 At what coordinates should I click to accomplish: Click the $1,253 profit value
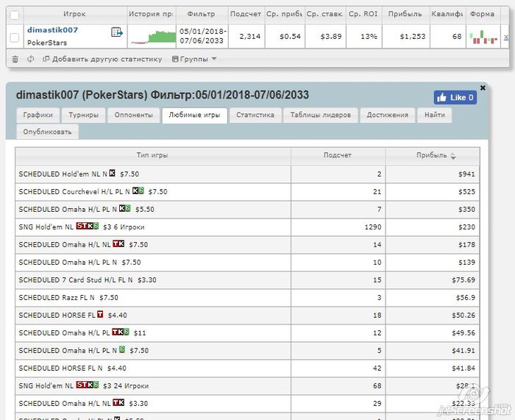tap(413, 37)
